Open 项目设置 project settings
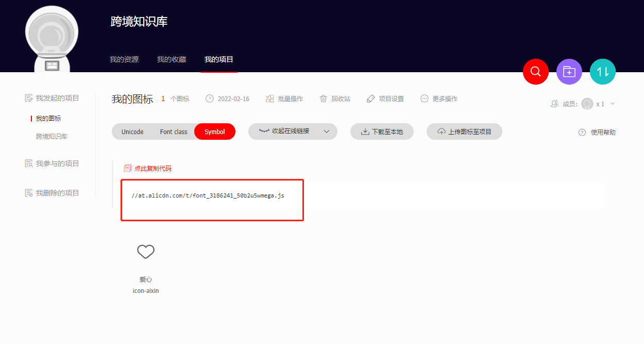This screenshot has width=644, height=344. pyautogui.click(x=385, y=99)
